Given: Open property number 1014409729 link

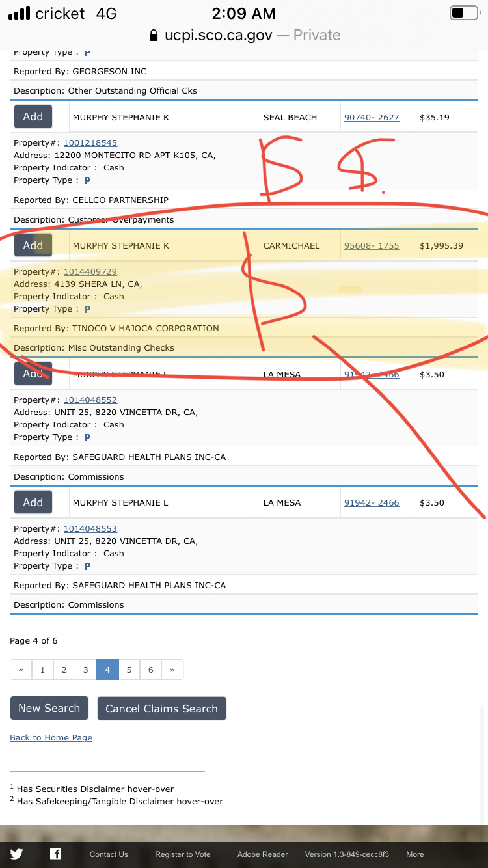Looking at the screenshot, I should pyautogui.click(x=90, y=271).
